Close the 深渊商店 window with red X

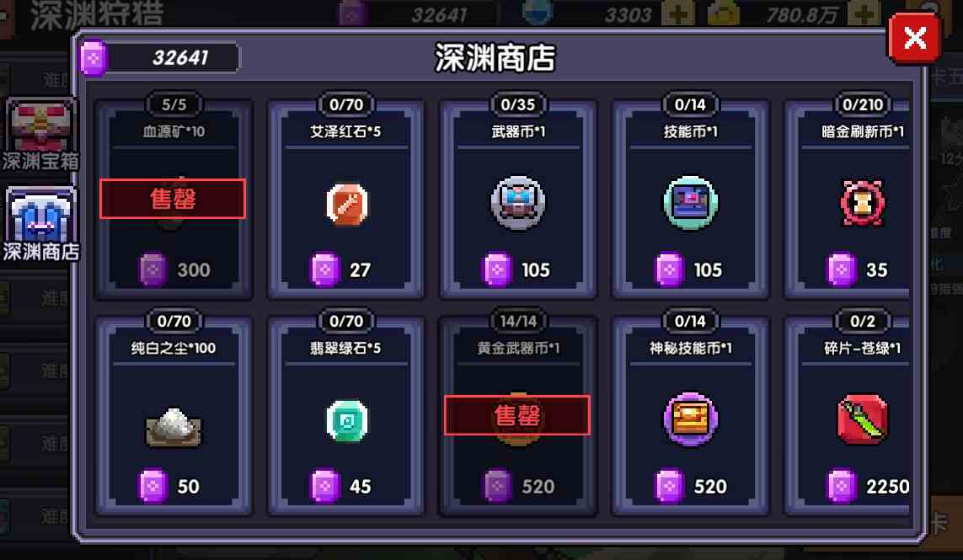pyautogui.click(x=914, y=40)
